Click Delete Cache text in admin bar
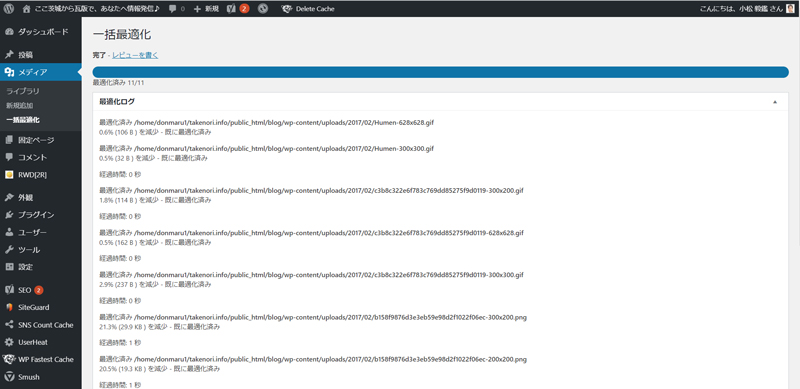The height and width of the screenshot is (389, 800). [x=315, y=9]
